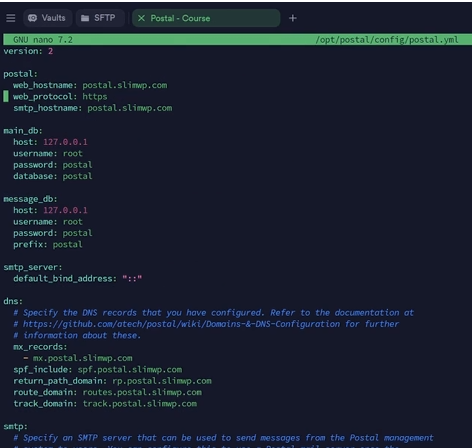Click the message_db prefix: postal line
The height and width of the screenshot is (448, 472).
[48, 244]
